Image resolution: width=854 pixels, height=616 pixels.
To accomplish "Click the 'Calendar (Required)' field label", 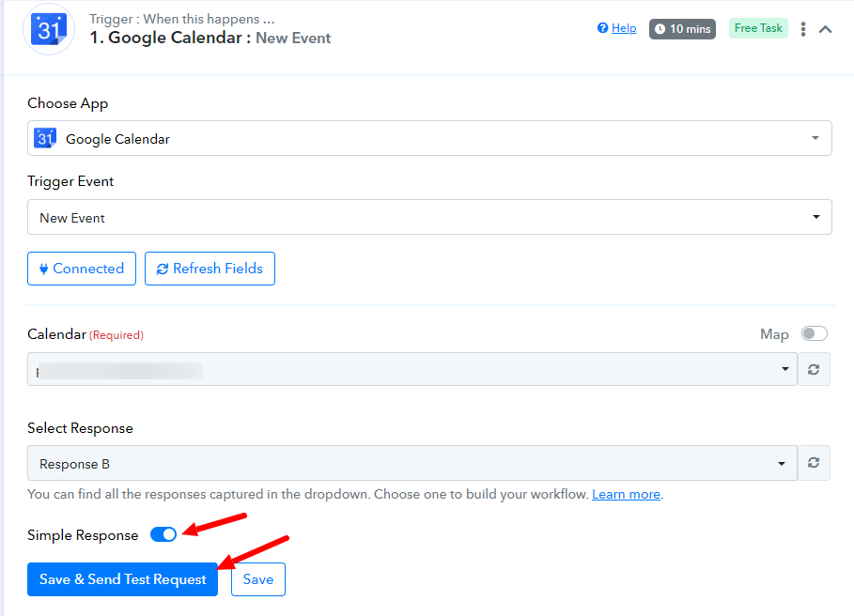I will (x=85, y=334).
